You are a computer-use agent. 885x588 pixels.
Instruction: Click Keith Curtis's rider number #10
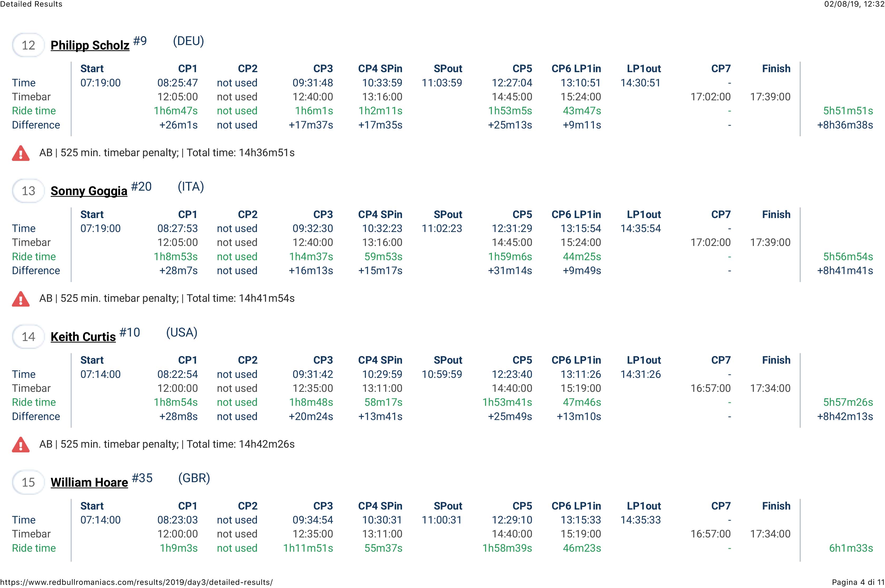click(129, 333)
